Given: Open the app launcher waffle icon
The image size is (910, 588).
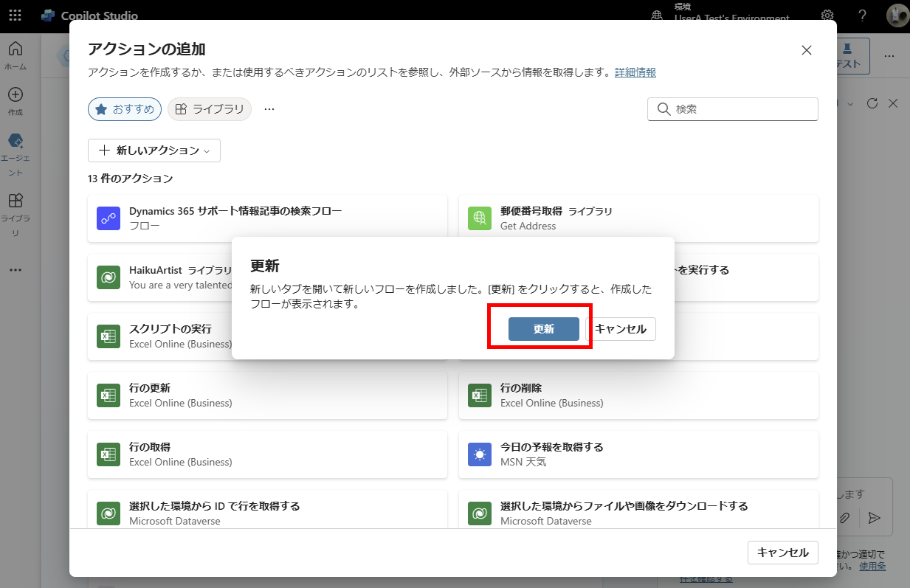Looking at the screenshot, I should (15, 15).
